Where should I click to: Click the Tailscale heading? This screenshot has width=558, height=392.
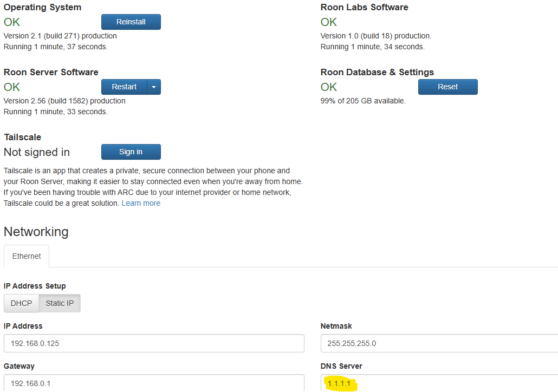pyautogui.click(x=22, y=138)
